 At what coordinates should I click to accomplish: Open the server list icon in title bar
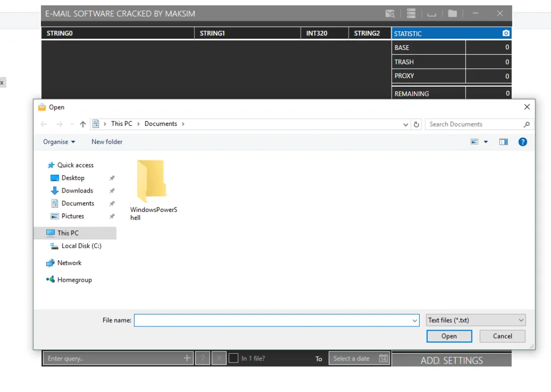click(x=411, y=13)
